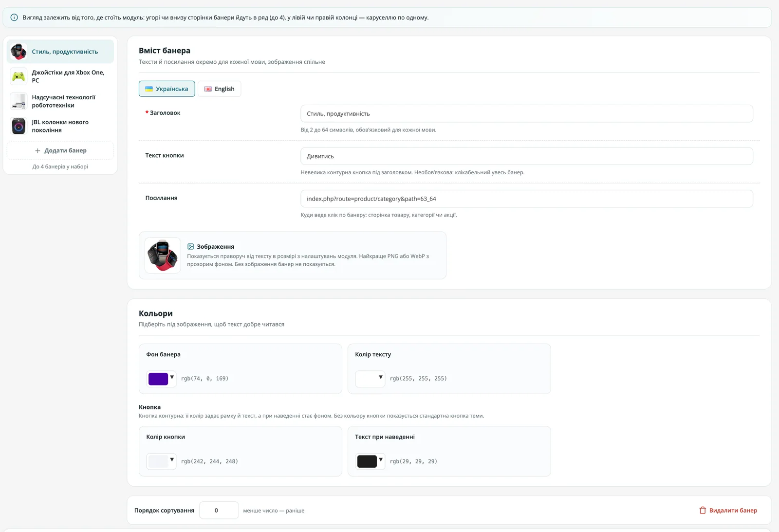
Task: Select the Стиль, продуктивність banner item
Action: coord(60,52)
